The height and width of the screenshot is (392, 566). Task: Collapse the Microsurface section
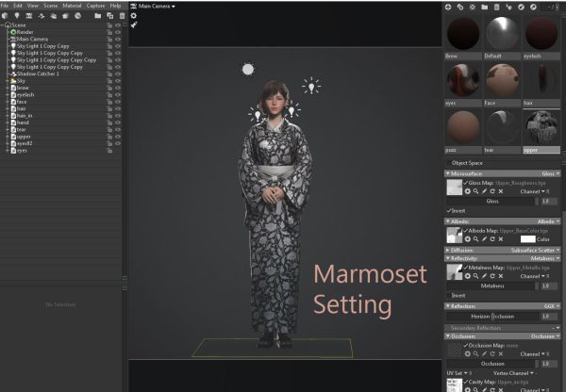click(x=447, y=173)
